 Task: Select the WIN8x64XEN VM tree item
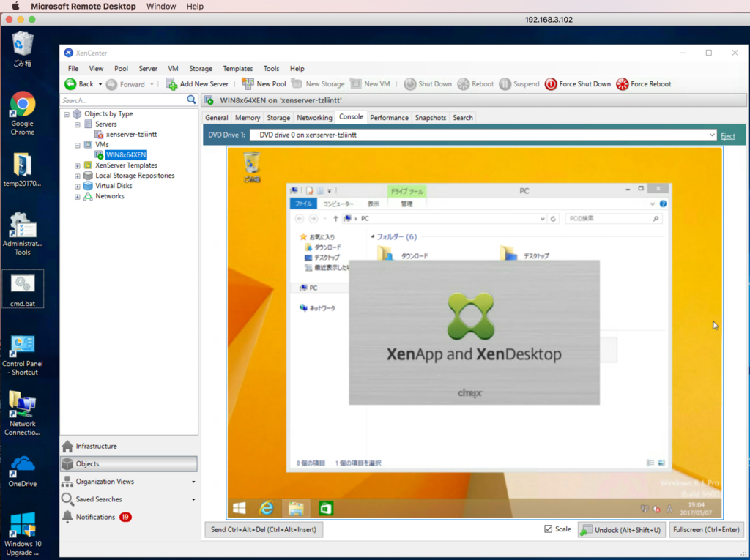tap(126, 155)
